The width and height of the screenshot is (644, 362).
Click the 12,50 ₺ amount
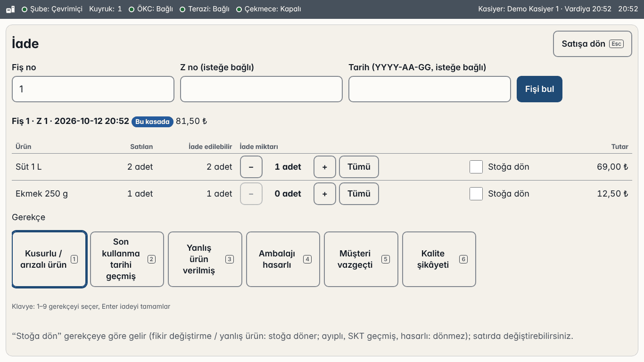(x=612, y=194)
